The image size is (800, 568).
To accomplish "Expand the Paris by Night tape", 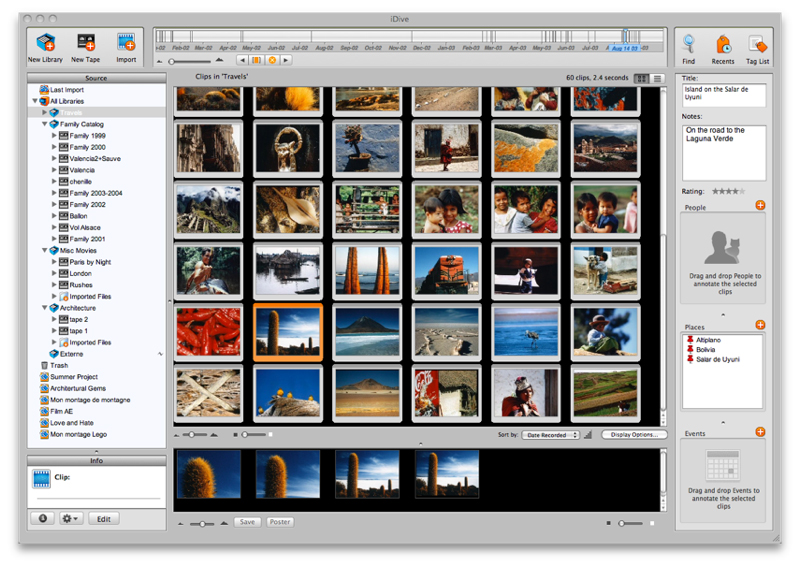I will (54, 262).
